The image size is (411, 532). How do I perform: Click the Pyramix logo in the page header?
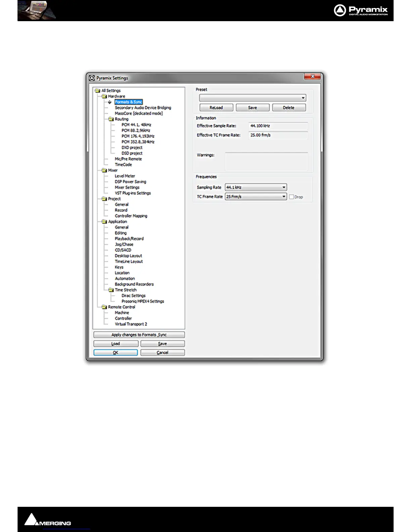(x=361, y=10)
